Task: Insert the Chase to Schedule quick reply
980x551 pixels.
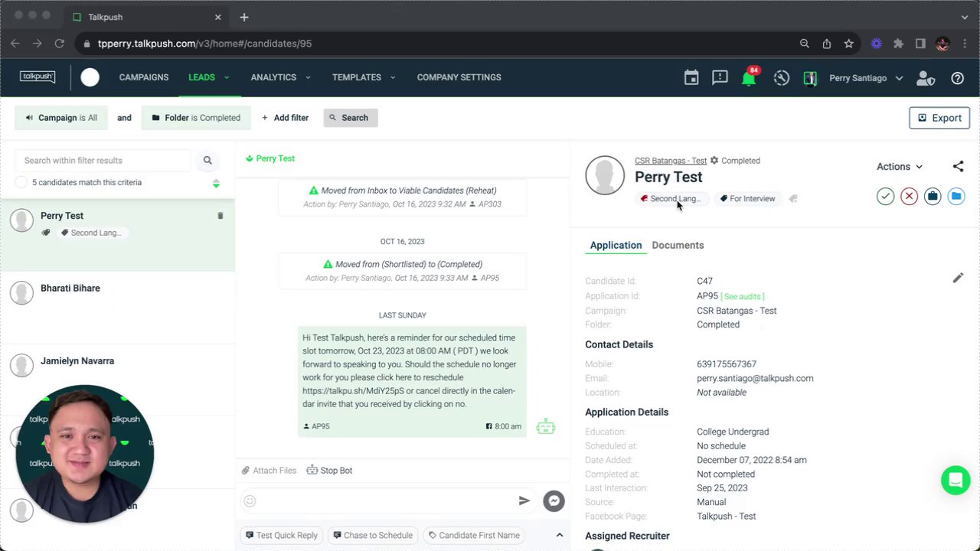Action: coord(373,536)
